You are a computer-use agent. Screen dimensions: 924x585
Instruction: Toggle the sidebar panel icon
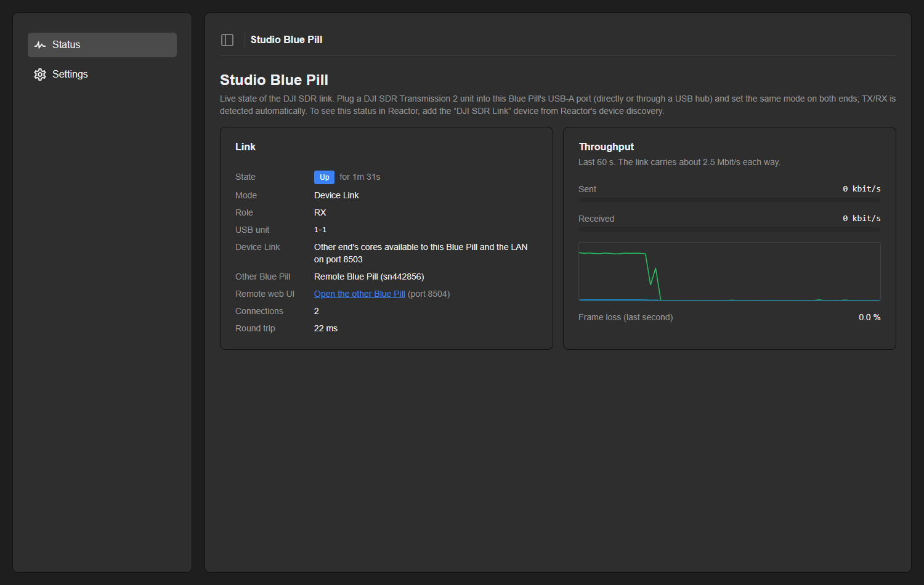coord(227,40)
